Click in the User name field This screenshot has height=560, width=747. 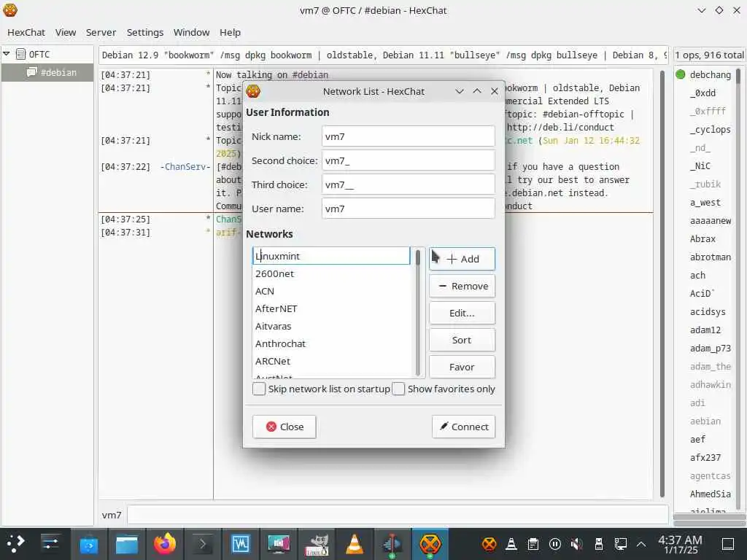[409, 209]
